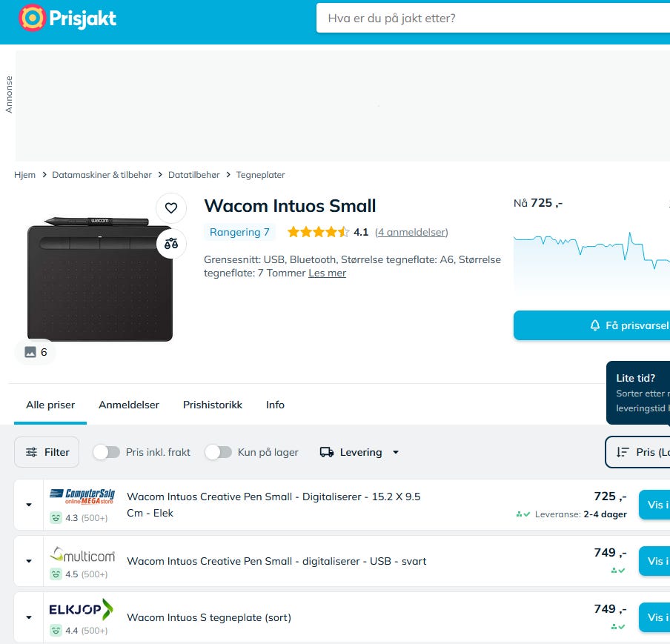Click the compare scales icon
670x644 pixels.
tap(171, 244)
